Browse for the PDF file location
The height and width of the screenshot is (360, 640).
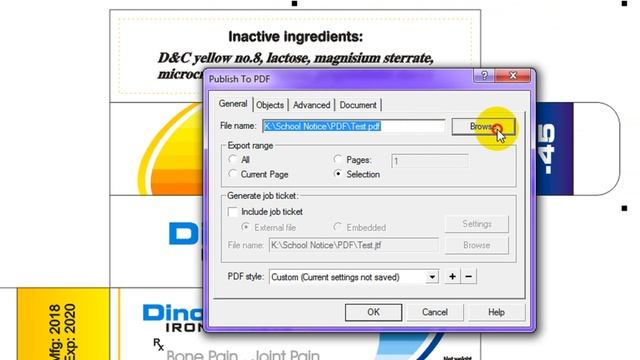[x=483, y=127]
